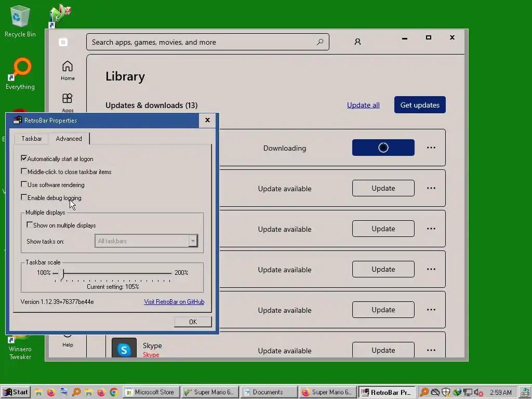This screenshot has height=399, width=532.
Task: Close the RetroBar Properties dialog
Action: 207,120
